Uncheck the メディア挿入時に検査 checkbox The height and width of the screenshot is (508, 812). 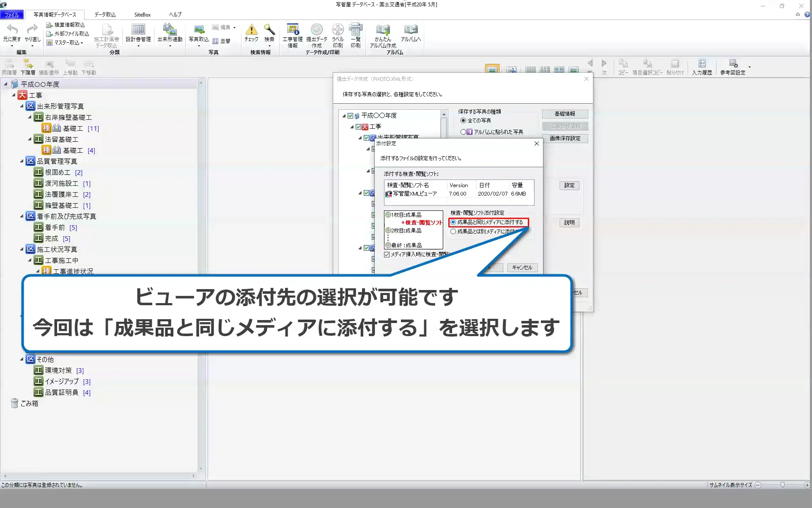coord(387,254)
